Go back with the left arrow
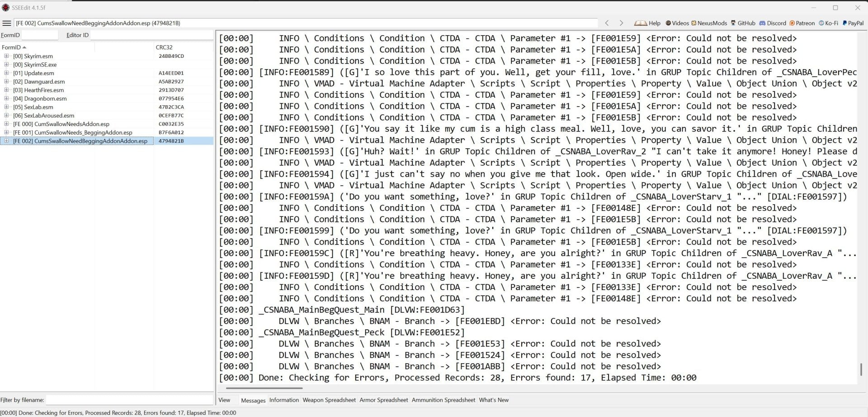Screen dimensions: 868x417 point(607,23)
